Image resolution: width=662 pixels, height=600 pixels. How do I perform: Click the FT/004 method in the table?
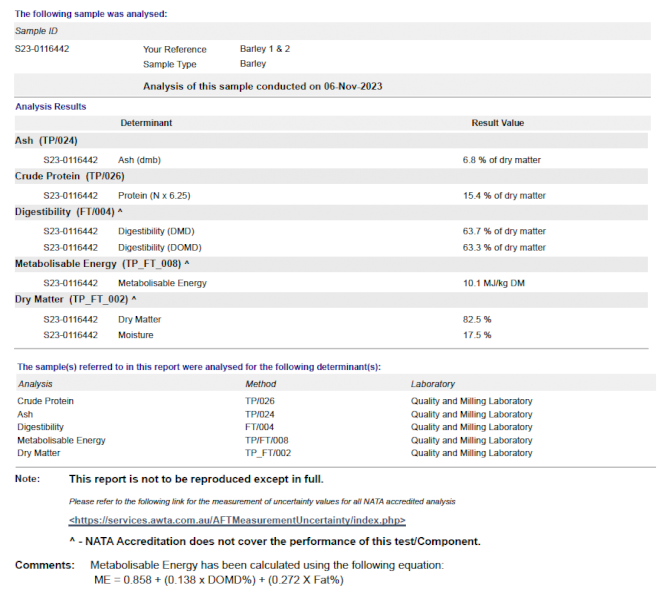coord(260,427)
